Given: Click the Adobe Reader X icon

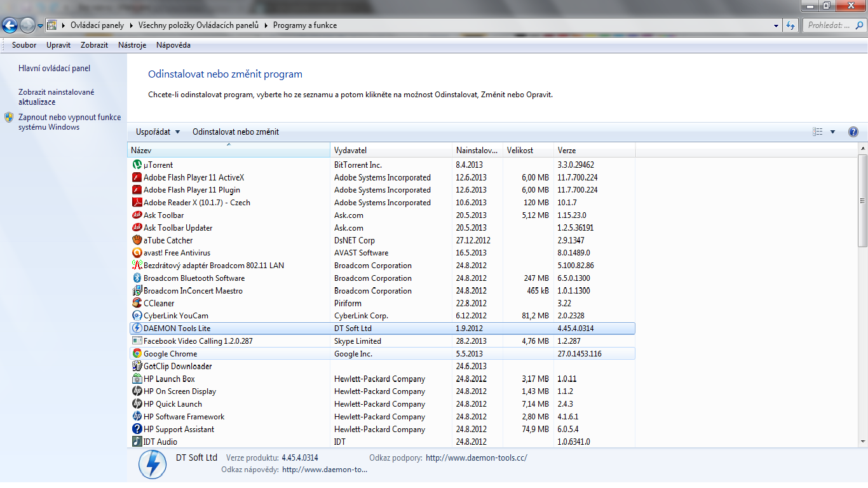Looking at the screenshot, I should click(137, 203).
